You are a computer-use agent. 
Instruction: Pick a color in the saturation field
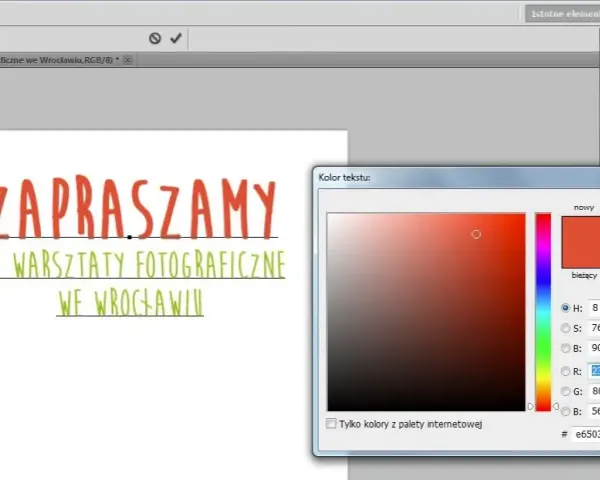426,312
